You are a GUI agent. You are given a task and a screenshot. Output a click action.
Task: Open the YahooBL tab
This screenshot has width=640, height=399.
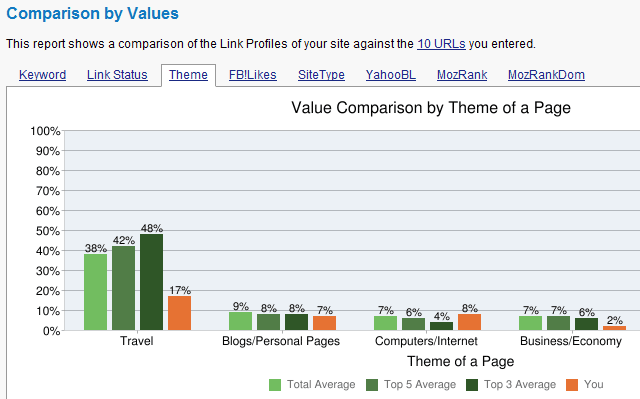coord(391,75)
